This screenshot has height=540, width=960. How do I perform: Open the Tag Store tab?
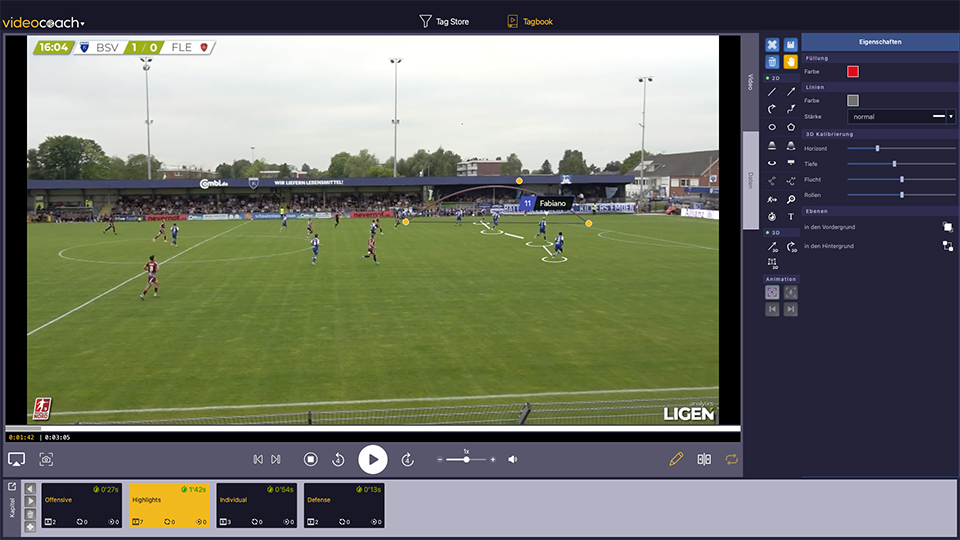[444, 21]
